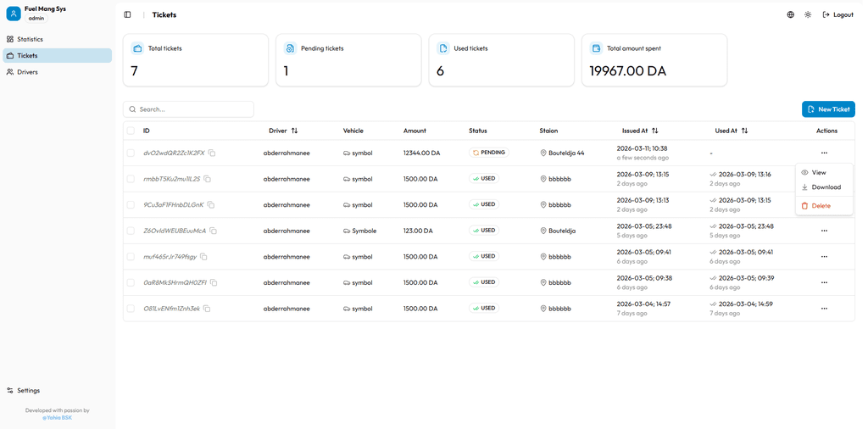Open the language globe selector

[x=790, y=14]
